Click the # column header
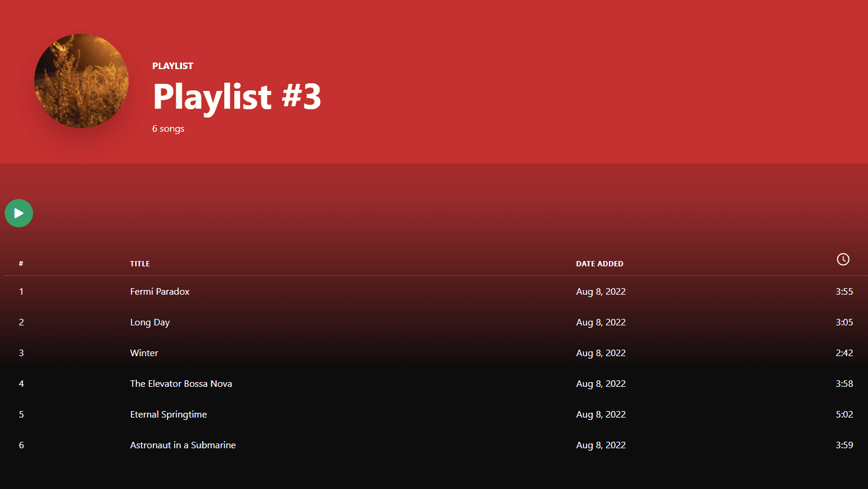 21,264
